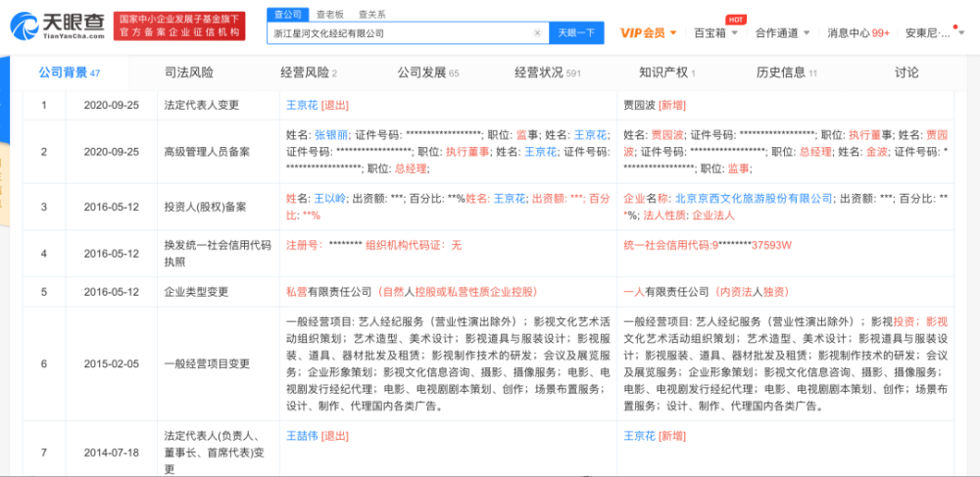Image resolution: width=980 pixels, height=477 pixels.
Task: Switch to the 查公司 search tab
Action: pos(288,14)
